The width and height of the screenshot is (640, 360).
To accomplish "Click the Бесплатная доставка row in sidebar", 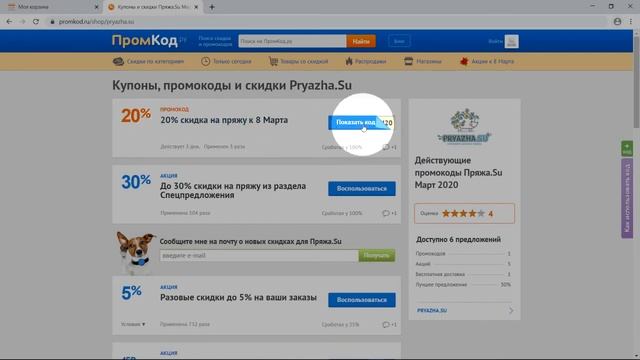I will click(463, 274).
